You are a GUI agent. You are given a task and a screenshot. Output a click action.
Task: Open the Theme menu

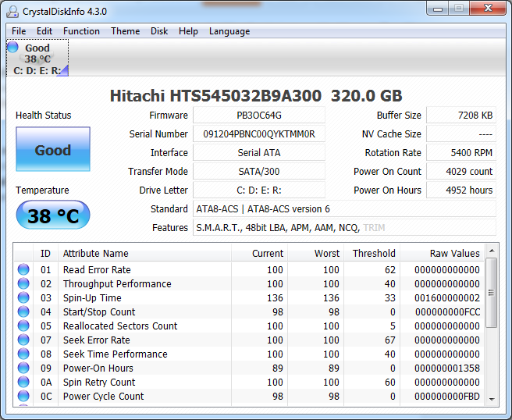tap(125, 31)
